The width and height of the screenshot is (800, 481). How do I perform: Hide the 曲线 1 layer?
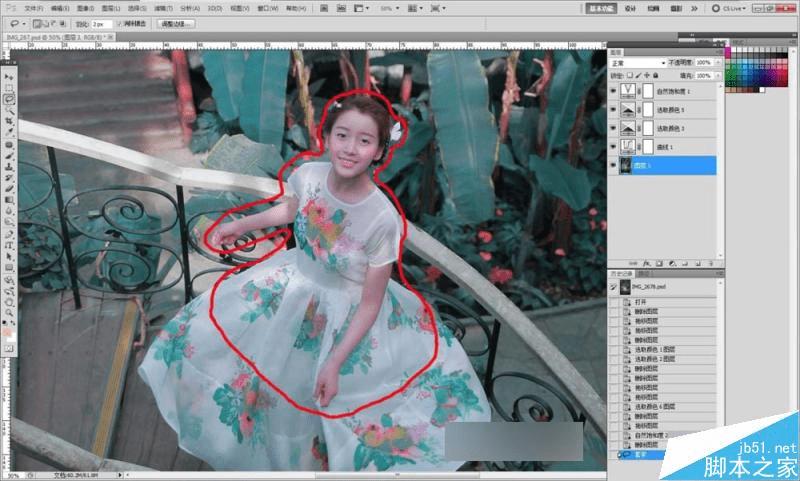[x=613, y=147]
